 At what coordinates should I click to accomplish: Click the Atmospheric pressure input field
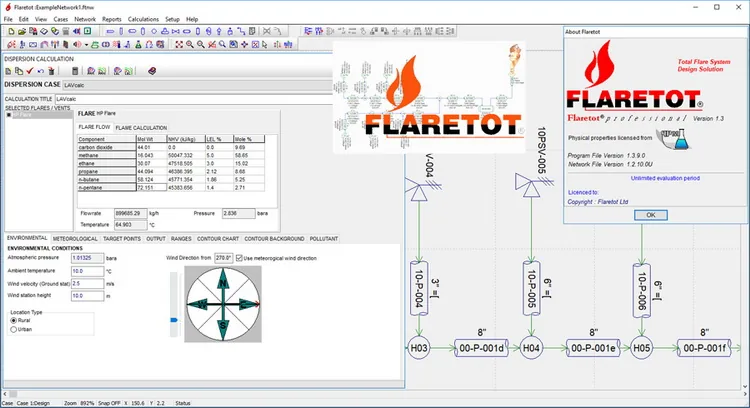88,258
